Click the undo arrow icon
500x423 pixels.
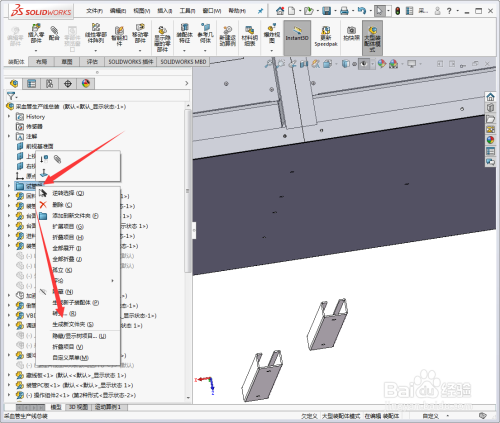click(362, 11)
